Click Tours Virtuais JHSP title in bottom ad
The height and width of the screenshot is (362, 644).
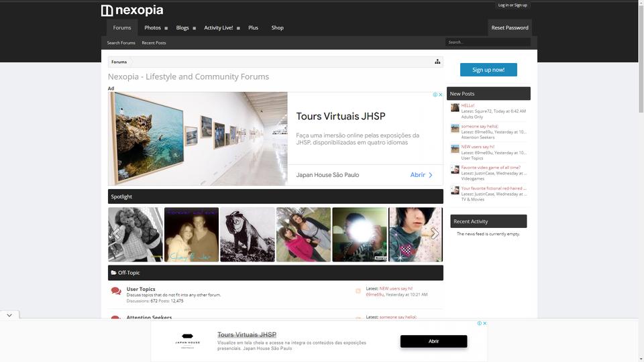247,335
